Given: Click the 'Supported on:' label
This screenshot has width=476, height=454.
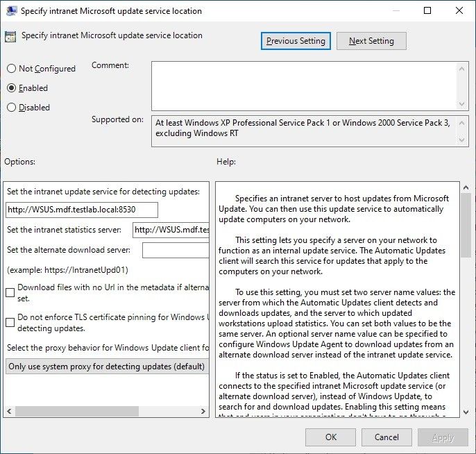Looking at the screenshot, I should [117, 119].
